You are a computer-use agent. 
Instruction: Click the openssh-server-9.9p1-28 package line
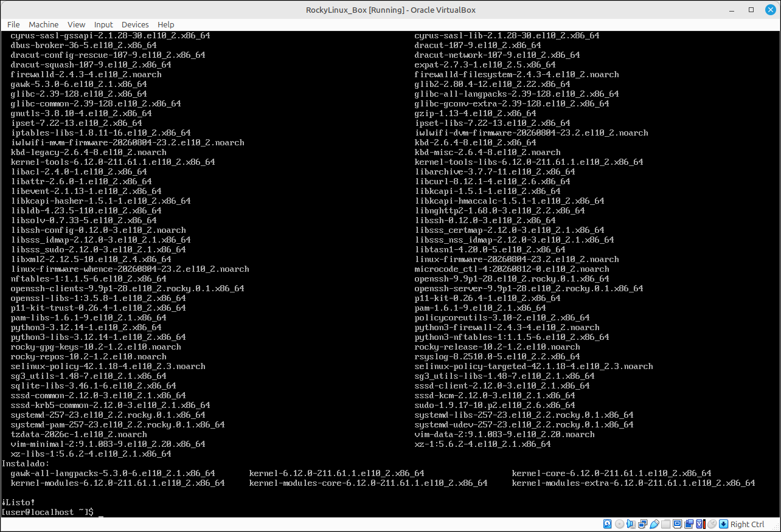point(529,288)
